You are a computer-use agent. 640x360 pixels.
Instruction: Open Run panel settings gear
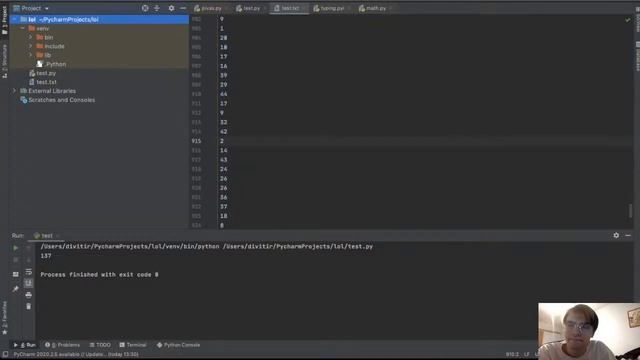pyautogui.click(x=616, y=236)
